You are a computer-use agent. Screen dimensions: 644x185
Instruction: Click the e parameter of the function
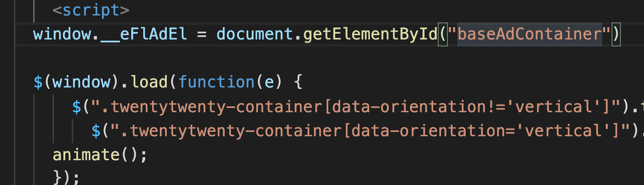click(x=269, y=82)
